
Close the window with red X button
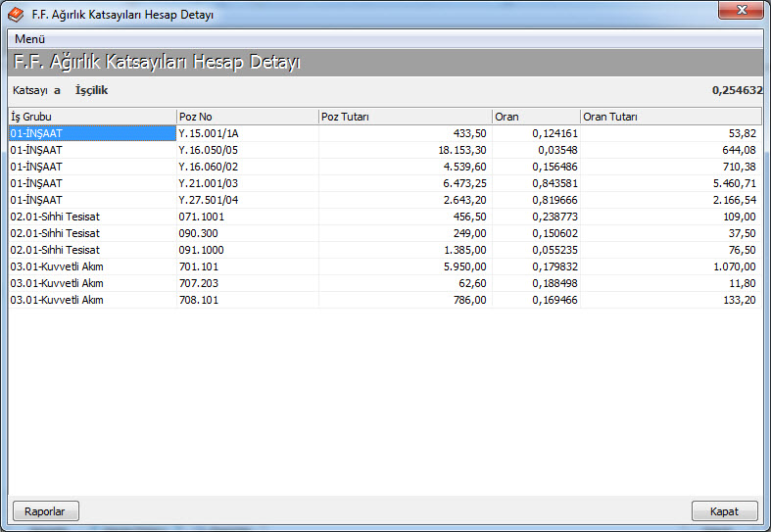[742, 11]
